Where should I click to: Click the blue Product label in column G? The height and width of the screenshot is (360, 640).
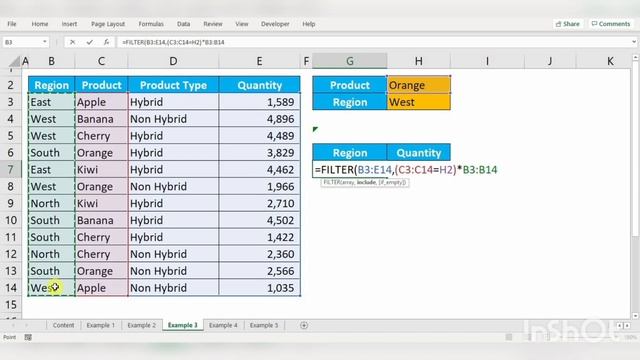[349, 85]
